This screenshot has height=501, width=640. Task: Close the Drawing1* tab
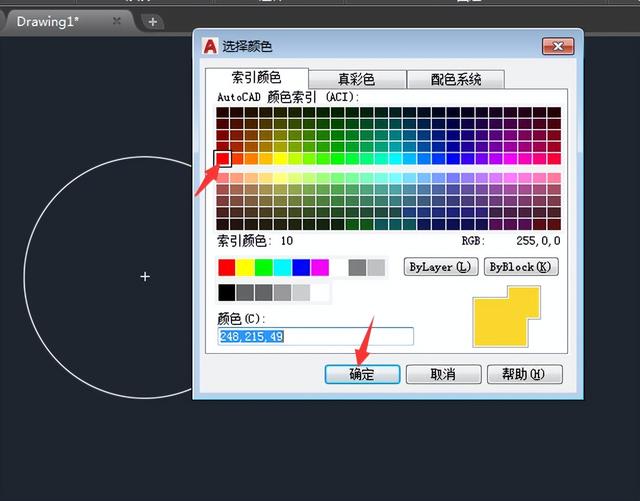[117, 21]
